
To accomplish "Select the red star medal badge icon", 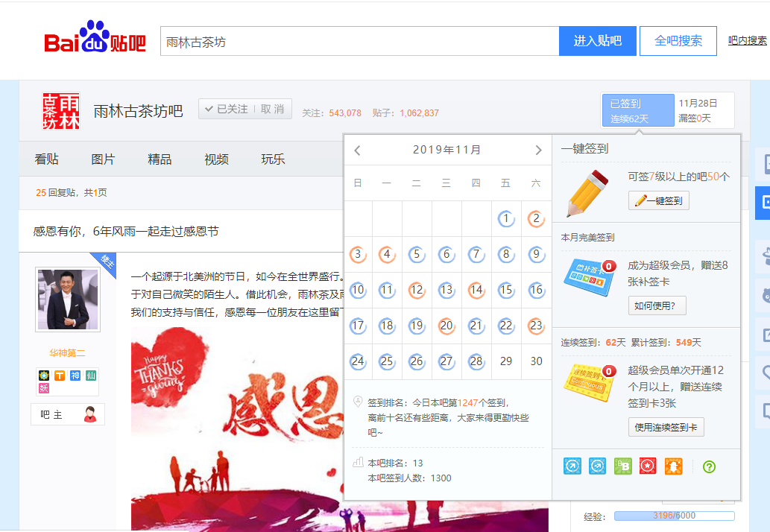I will (x=648, y=466).
